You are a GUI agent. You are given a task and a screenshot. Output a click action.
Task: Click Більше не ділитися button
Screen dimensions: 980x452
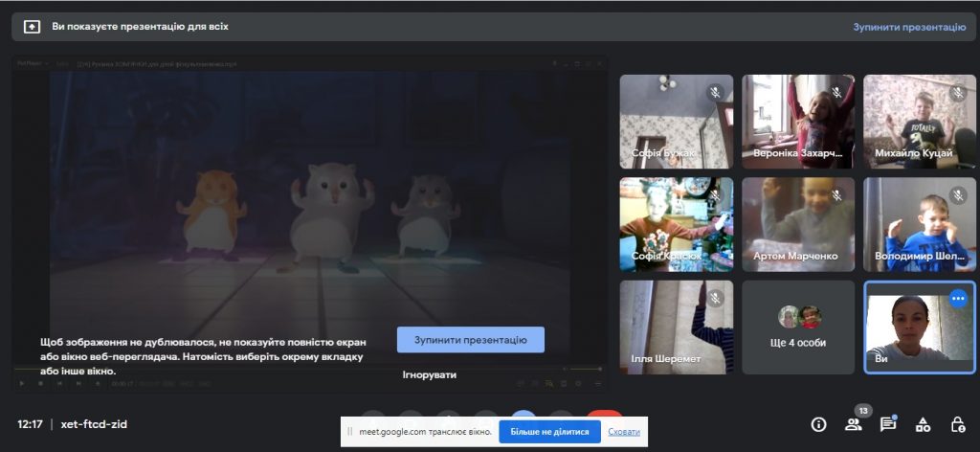click(549, 431)
